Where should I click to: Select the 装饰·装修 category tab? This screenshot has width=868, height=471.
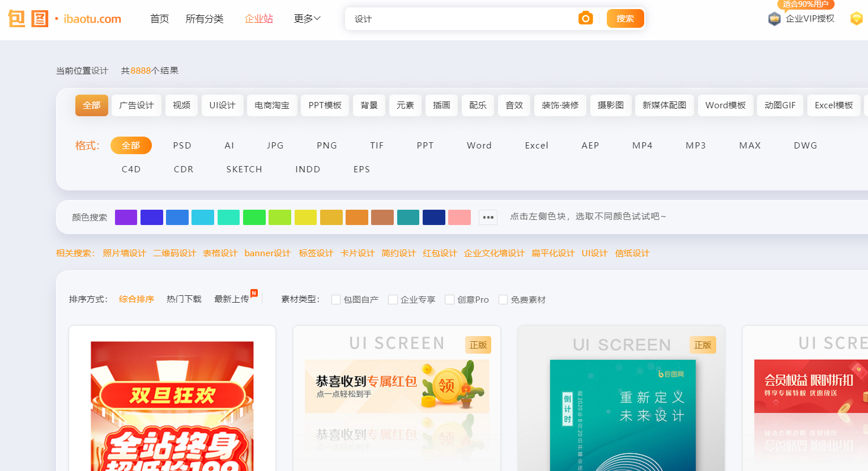(560, 105)
